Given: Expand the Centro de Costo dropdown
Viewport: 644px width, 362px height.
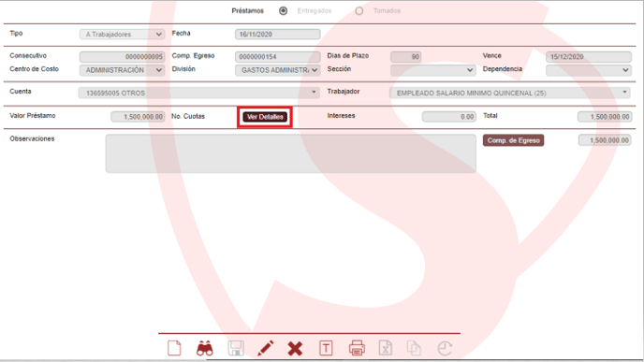Looking at the screenshot, I should click(x=122, y=70).
